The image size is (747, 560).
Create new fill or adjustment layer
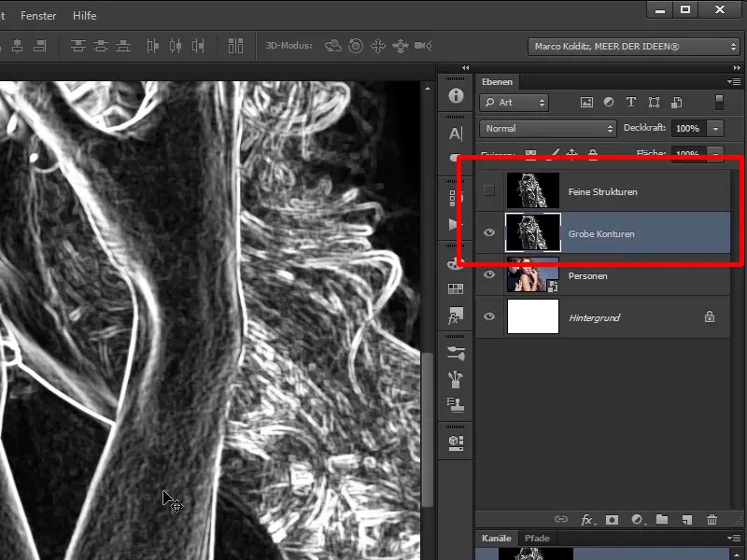pos(638,520)
